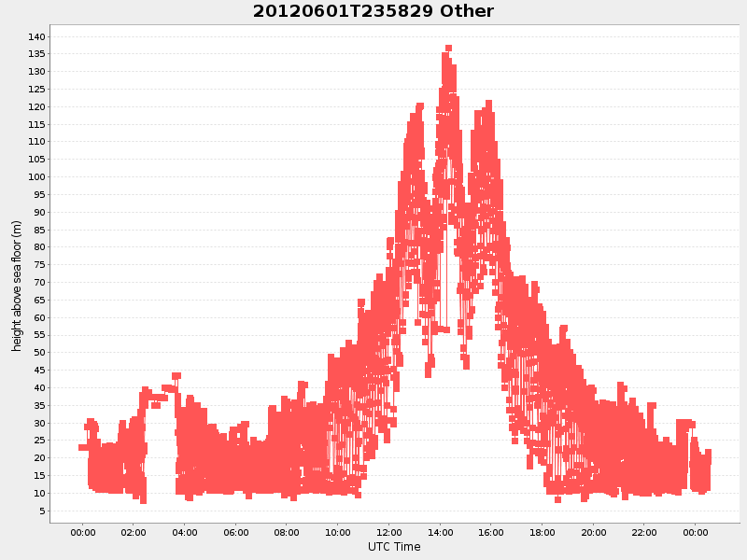Click the 12:00 tick mark label
The width and height of the screenshot is (747, 560).
coord(389,534)
